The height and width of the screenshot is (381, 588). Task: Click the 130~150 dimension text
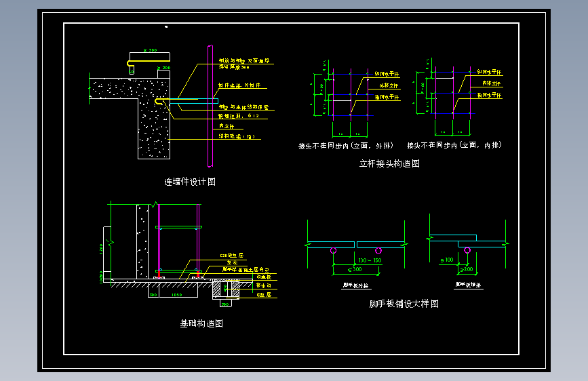click(x=370, y=260)
